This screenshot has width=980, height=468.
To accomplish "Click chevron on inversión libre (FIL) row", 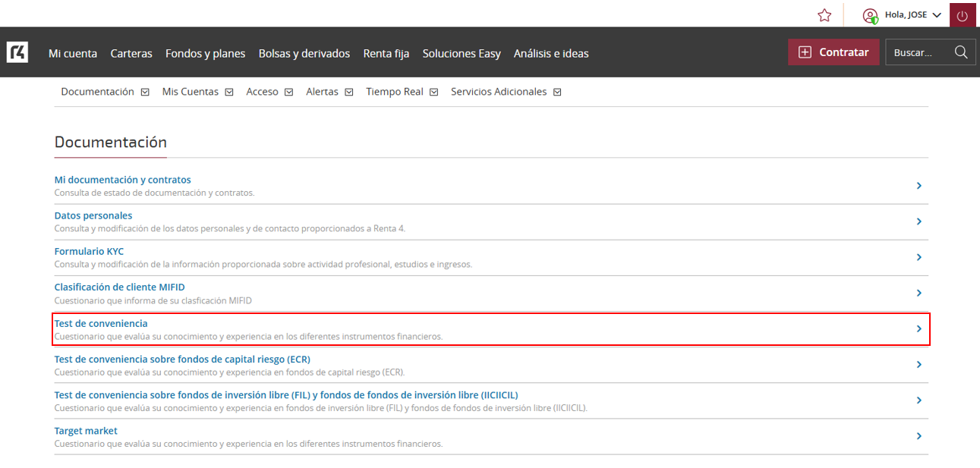I will (919, 400).
